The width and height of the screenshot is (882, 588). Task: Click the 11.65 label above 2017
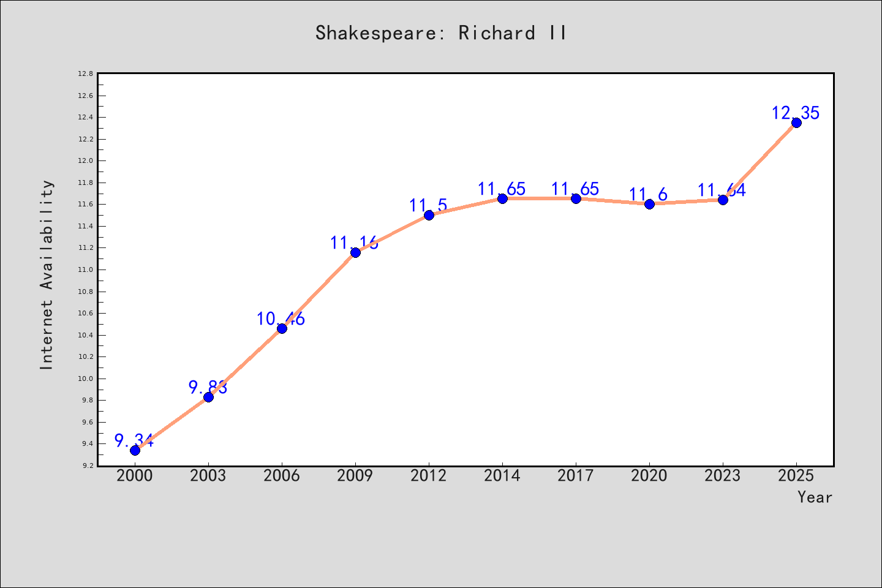point(575,189)
